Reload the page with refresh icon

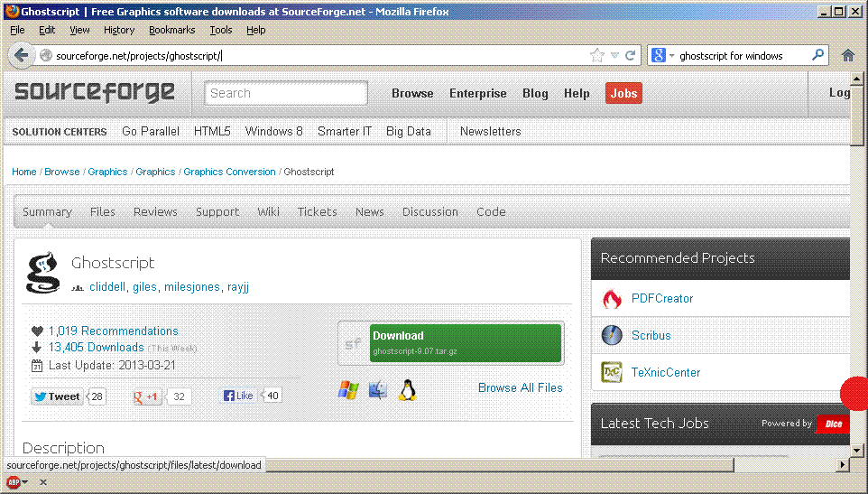(630, 55)
